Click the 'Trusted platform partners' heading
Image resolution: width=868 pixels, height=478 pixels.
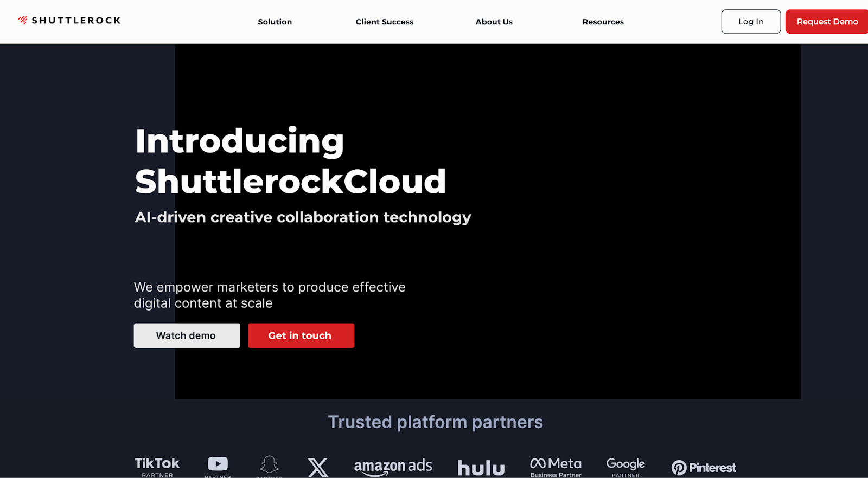tap(436, 422)
